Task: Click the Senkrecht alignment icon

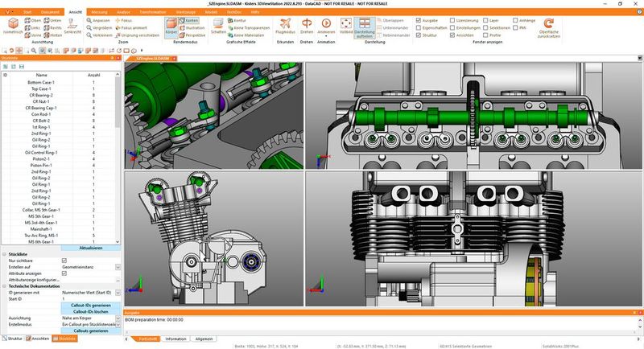Action: coord(71,27)
